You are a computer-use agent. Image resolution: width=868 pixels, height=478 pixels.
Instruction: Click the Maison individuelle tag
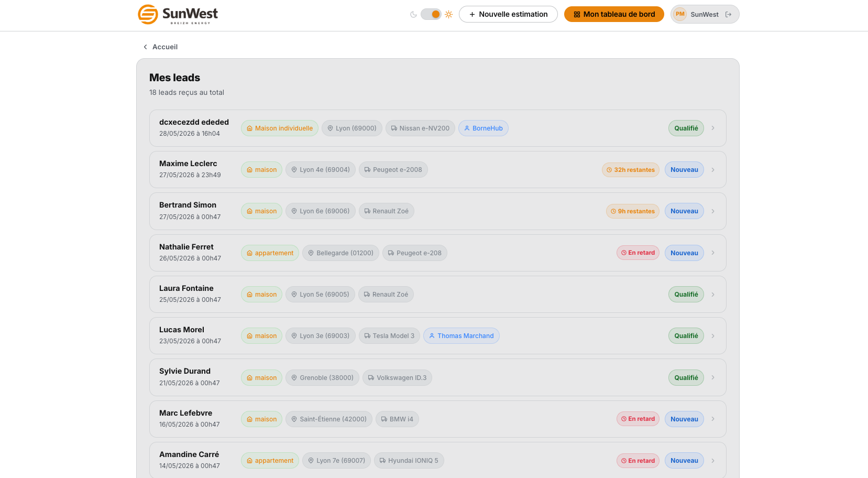(280, 128)
